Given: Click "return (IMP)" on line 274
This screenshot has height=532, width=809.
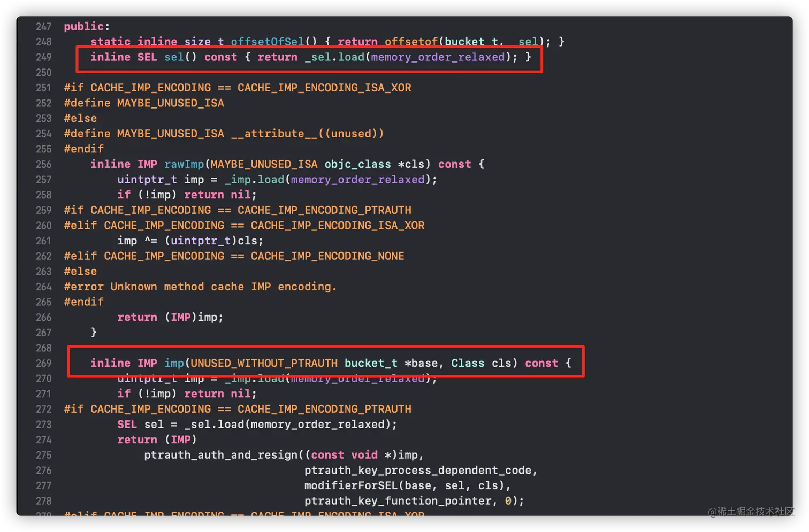Looking at the screenshot, I should (157, 440).
